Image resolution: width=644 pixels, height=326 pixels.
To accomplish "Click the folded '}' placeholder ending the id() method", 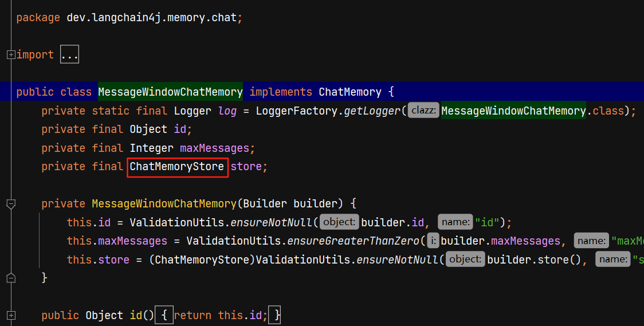I will pos(274,315).
